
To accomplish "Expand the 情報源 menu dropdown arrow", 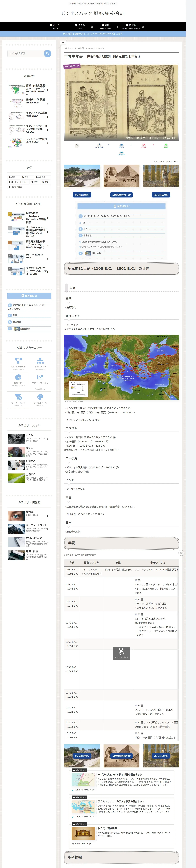I will (143, 27).
